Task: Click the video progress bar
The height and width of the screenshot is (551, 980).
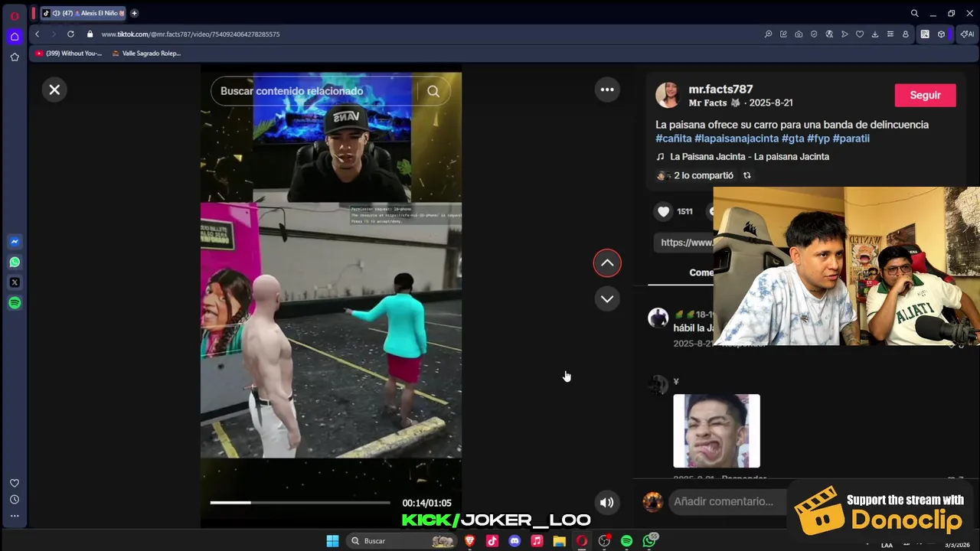Action: click(300, 503)
